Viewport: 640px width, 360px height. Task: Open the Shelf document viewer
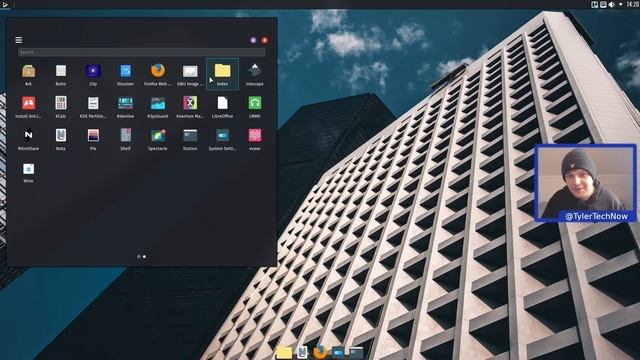click(x=125, y=139)
